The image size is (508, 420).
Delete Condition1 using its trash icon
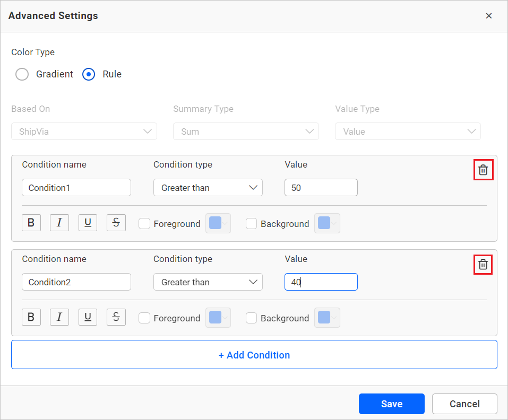click(x=483, y=170)
